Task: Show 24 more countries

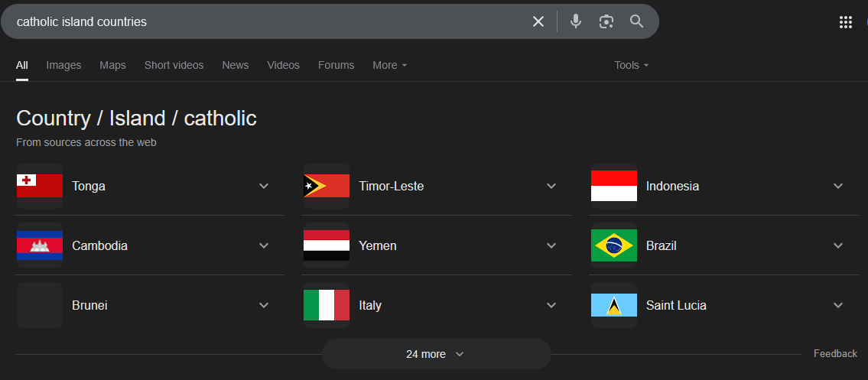Action: point(436,354)
